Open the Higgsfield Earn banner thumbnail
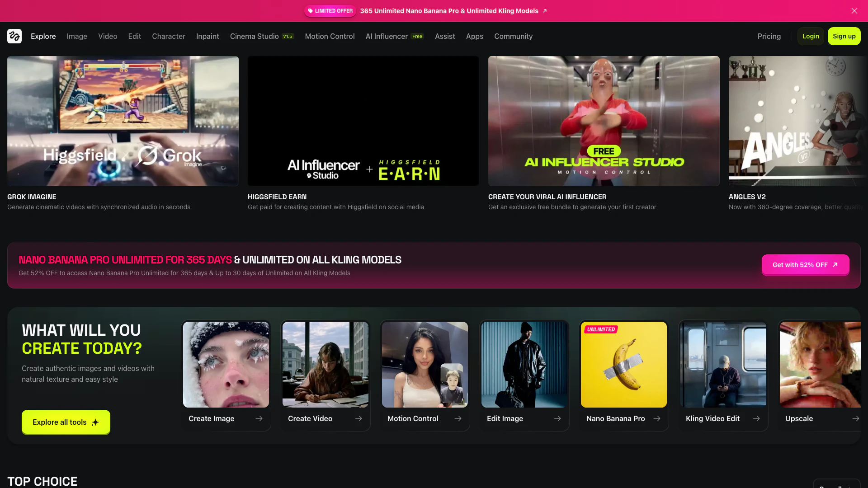 coord(363,121)
